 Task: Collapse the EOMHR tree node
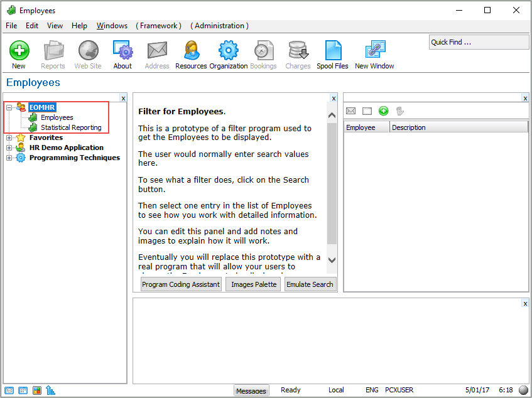pyautogui.click(x=9, y=107)
